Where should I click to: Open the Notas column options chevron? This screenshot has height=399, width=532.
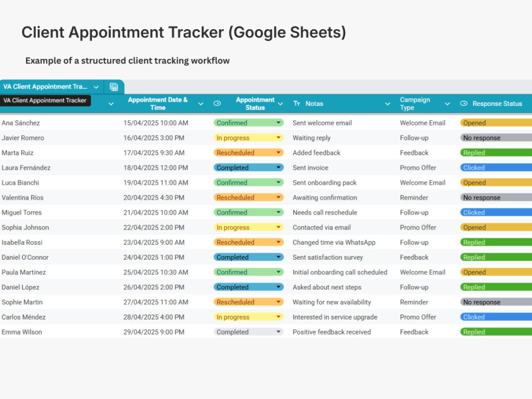point(387,104)
